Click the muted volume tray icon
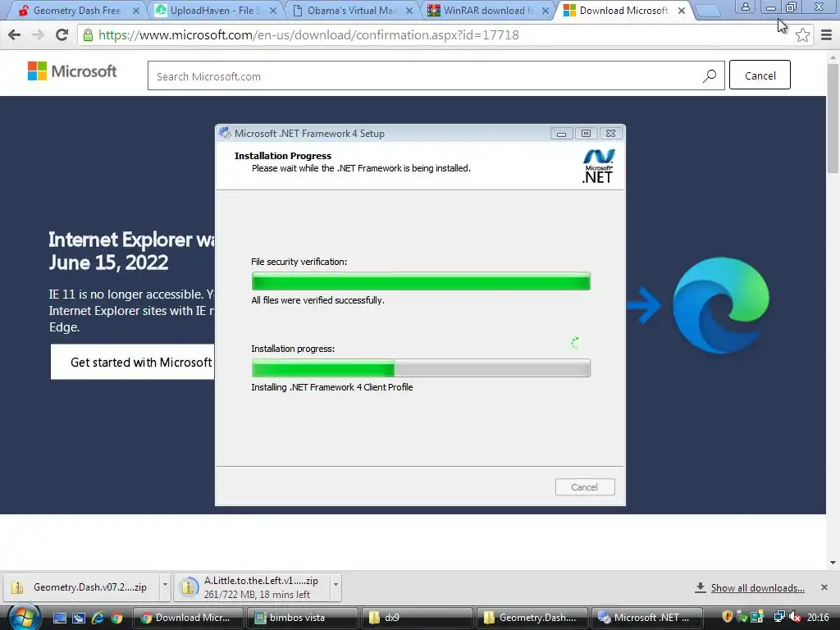This screenshot has height=630, width=840. [795, 617]
